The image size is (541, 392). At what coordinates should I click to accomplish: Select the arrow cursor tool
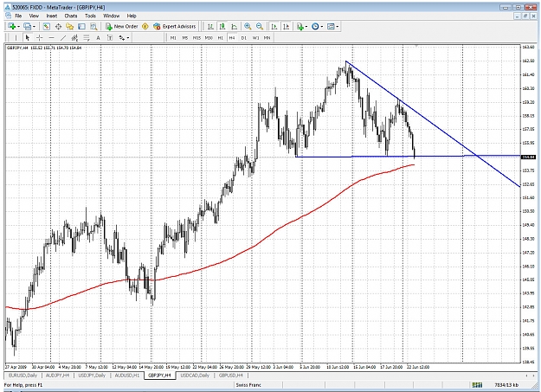click(28, 37)
